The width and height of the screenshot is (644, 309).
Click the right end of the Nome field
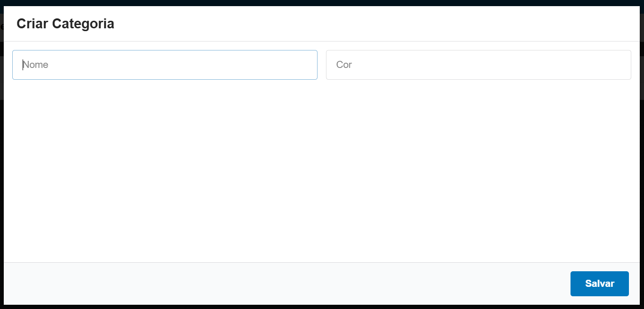coord(304,65)
